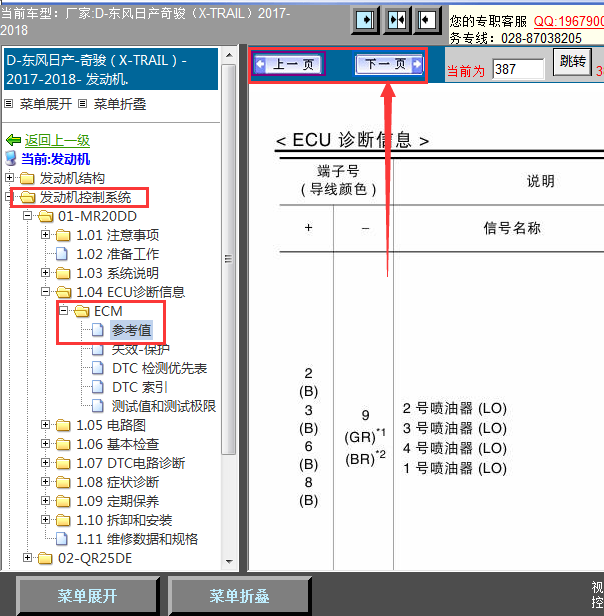Click the 01-MR20DD folder icon
Screen dimensions: 604x616
[46, 216]
